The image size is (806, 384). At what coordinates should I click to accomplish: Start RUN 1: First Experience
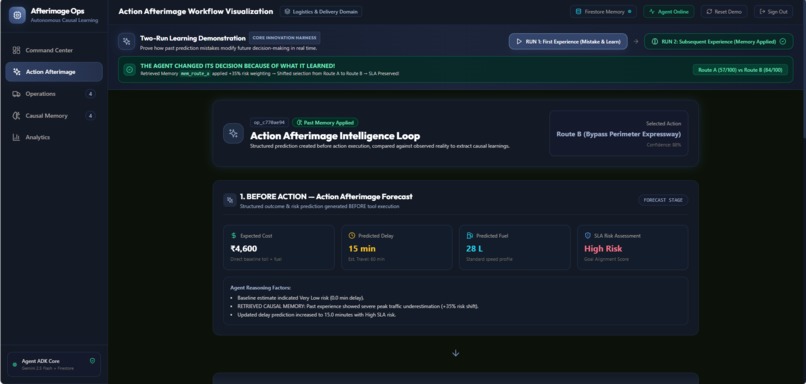(x=568, y=42)
